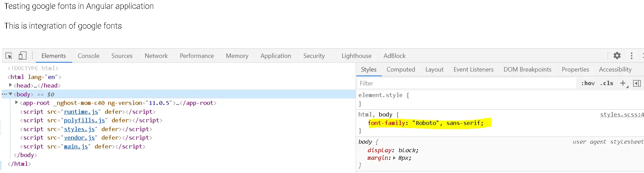Select the Styles sidebar tab

click(369, 69)
